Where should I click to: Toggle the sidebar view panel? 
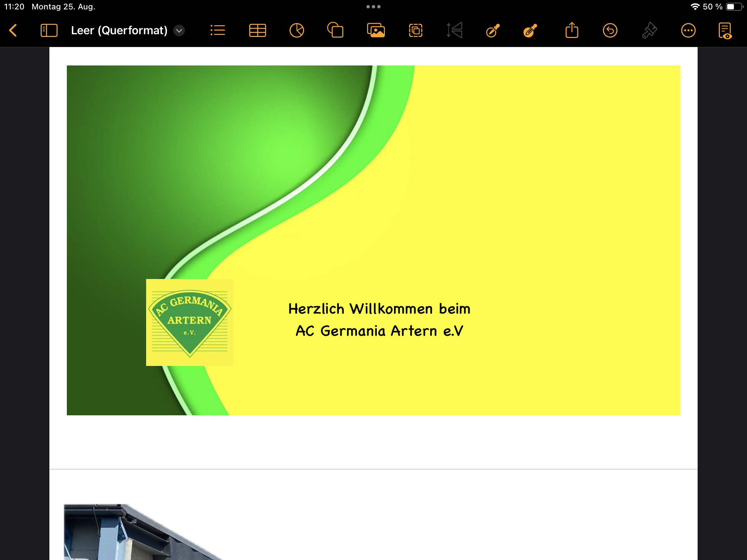pyautogui.click(x=49, y=30)
